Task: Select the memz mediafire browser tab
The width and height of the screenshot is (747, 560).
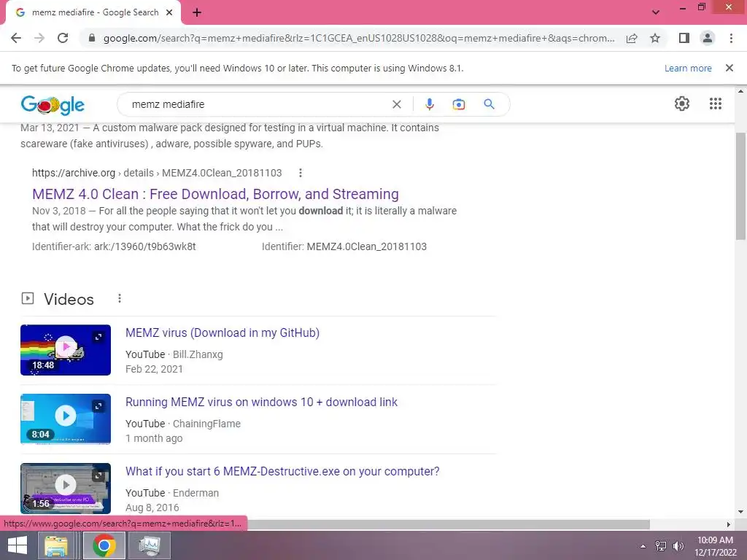Action: tap(94, 12)
